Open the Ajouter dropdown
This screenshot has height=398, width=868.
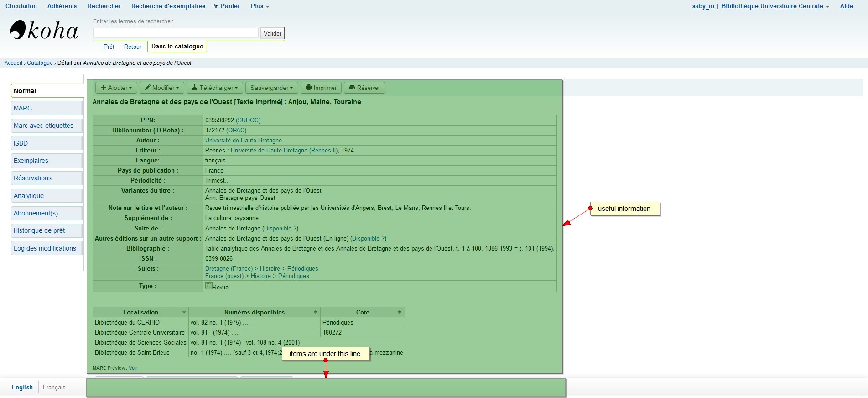click(x=116, y=88)
